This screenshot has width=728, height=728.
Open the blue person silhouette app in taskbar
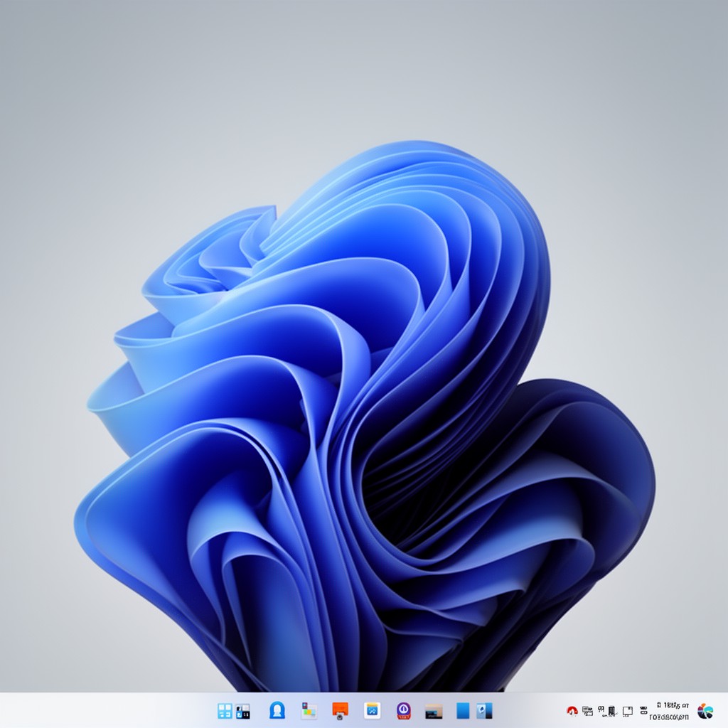[x=277, y=710]
